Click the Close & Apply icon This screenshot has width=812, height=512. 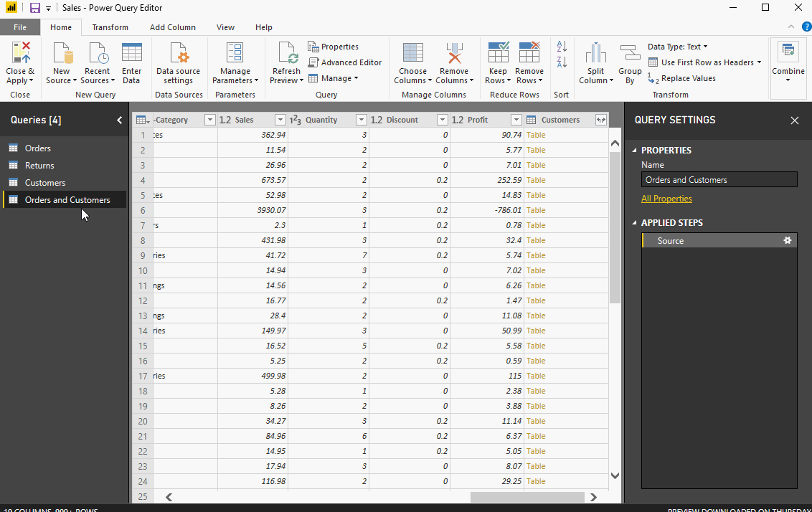[21, 53]
